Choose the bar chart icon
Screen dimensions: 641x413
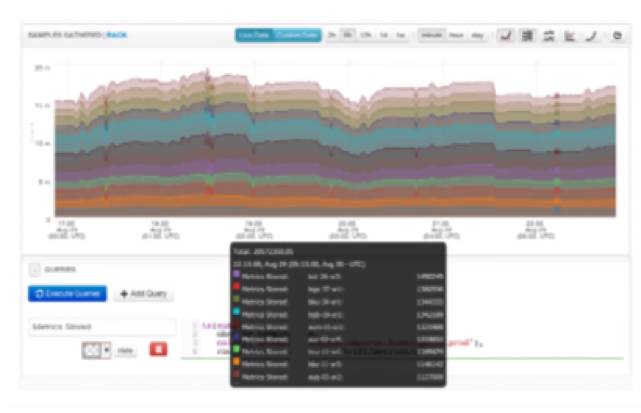pyautogui.click(x=569, y=36)
